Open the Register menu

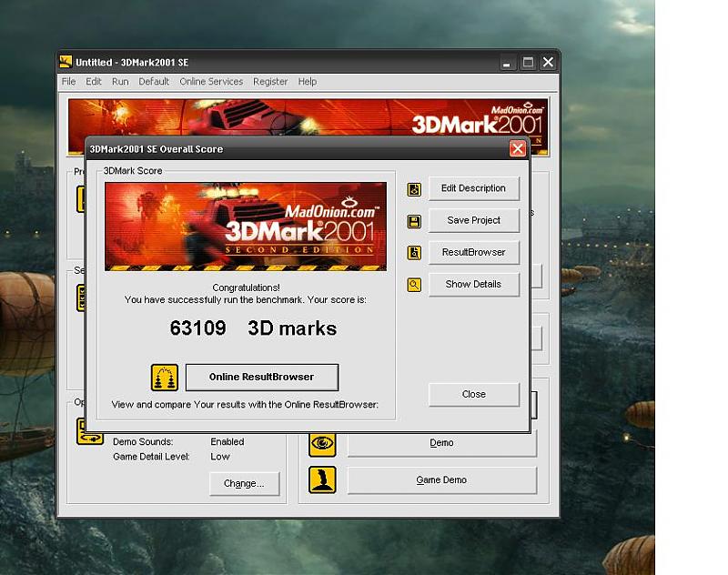[270, 81]
